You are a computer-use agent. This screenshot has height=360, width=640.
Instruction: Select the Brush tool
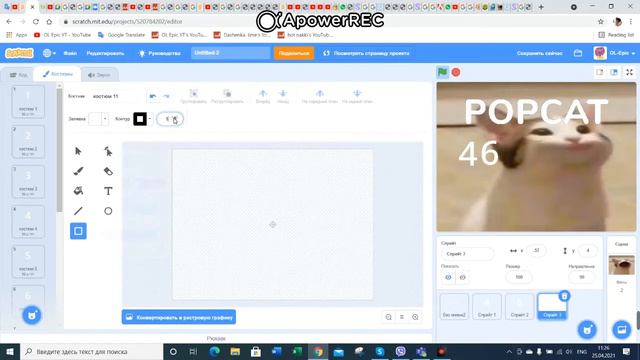[x=78, y=171]
